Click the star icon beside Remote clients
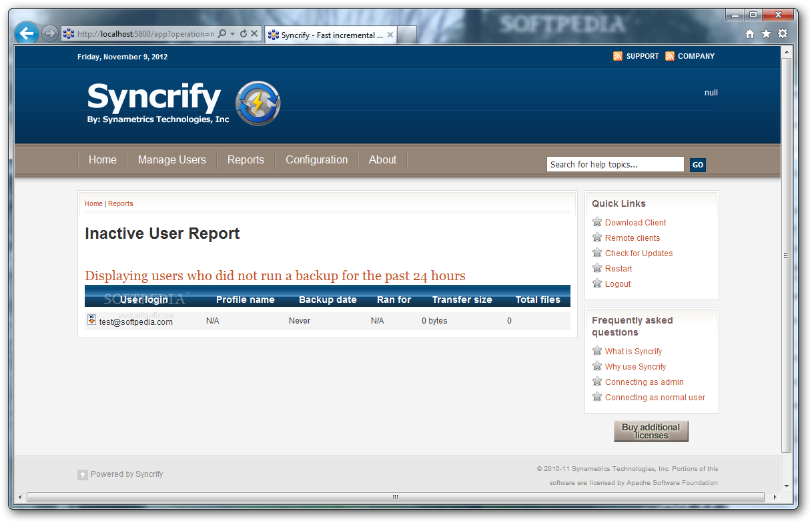 coord(597,237)
